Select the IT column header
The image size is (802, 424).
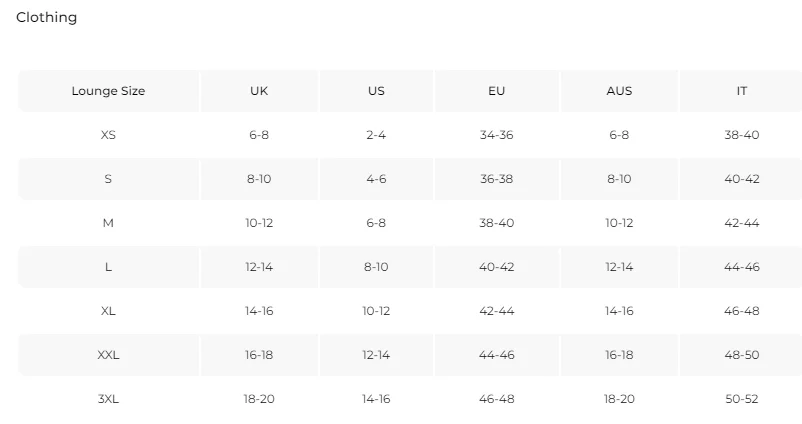[742, 91]
